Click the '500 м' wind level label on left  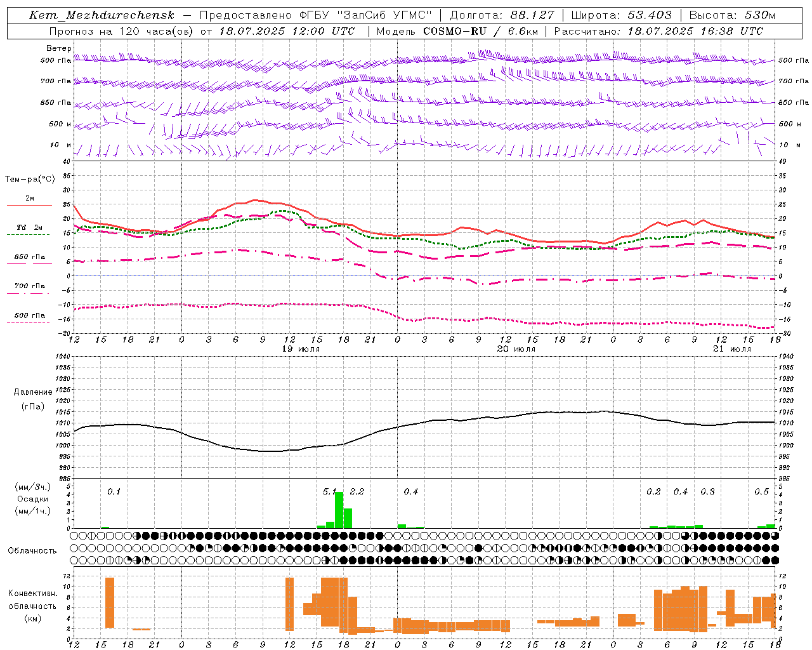[x=60, y=124]
